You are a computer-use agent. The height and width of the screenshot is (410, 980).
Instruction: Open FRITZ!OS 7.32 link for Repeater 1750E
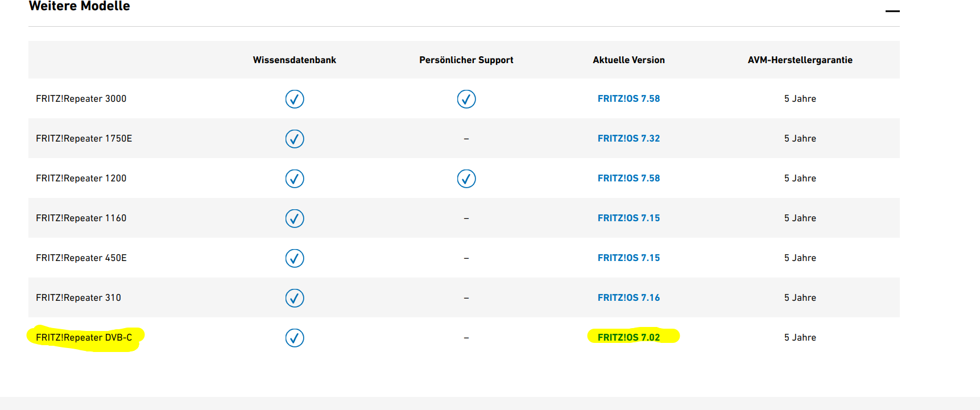point(628,139)
